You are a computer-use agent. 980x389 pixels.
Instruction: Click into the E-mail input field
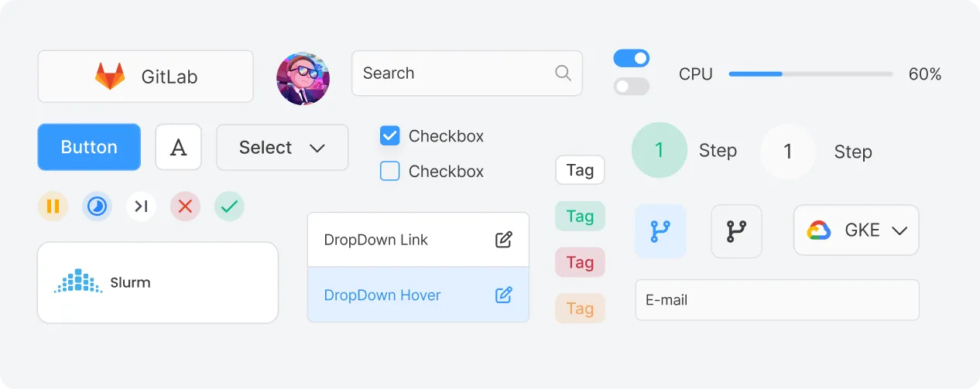[777, 300]
